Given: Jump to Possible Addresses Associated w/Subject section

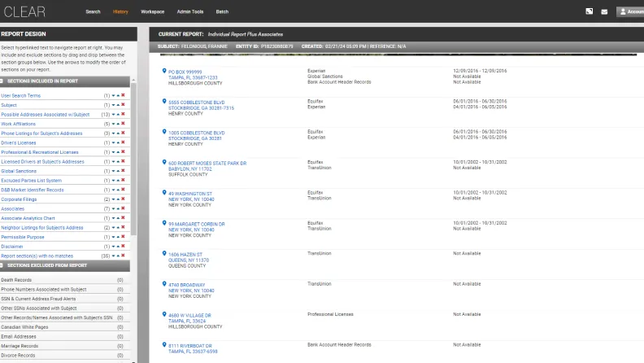Looking at the screenshot, I should (45, 114).
